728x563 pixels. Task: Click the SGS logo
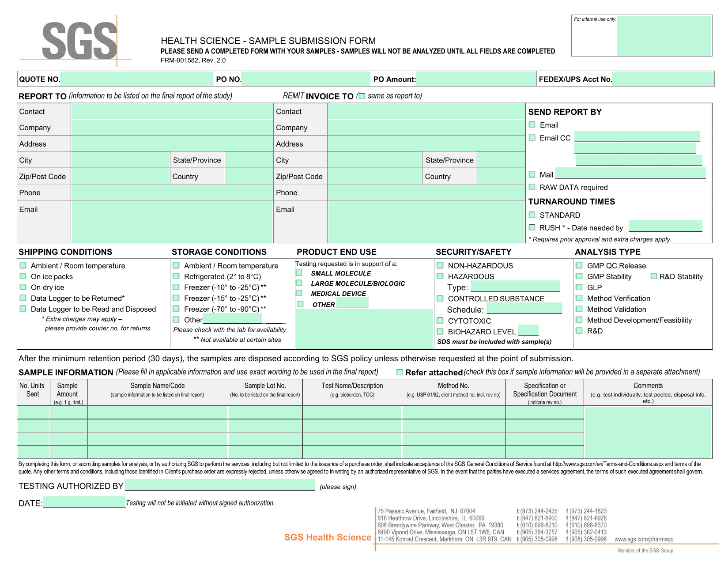pyautogui.click(x=79, y=41)
